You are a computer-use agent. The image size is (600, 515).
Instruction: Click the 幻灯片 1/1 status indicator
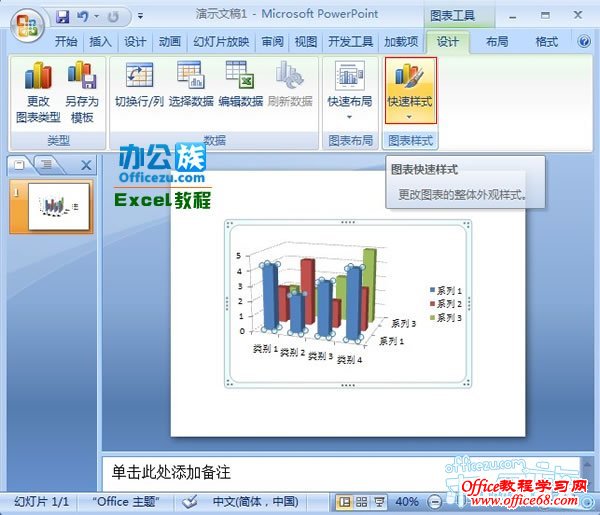[41, 501]
